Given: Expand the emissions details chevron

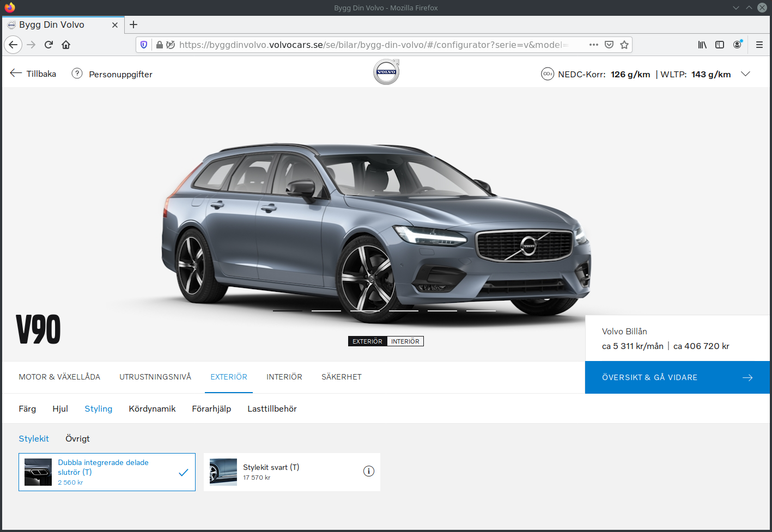Looking at the screenshot, I should 745,74.
